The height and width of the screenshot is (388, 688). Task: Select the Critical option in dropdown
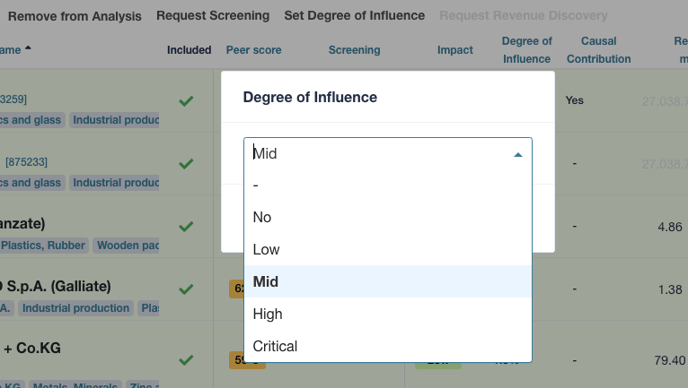[x=388, y=346]
